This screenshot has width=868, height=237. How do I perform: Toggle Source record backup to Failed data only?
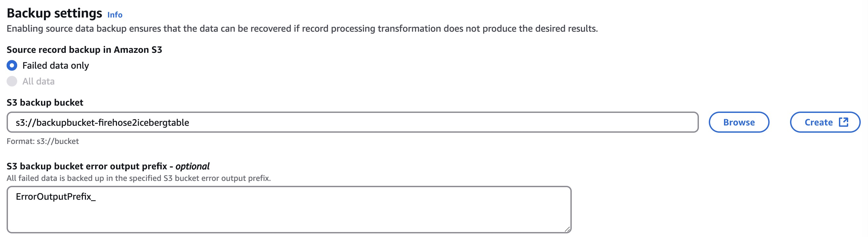11,66
